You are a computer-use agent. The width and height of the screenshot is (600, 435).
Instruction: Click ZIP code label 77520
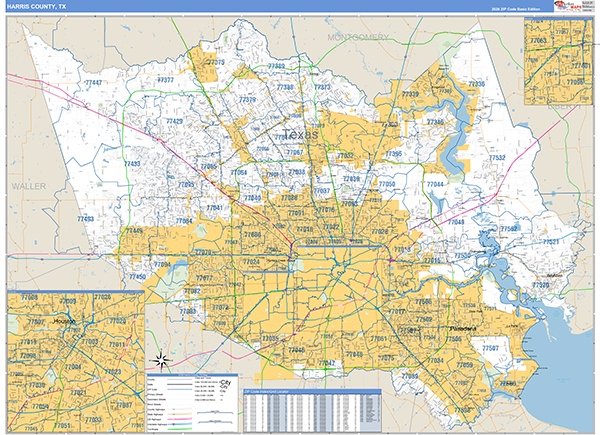(541, 285)
